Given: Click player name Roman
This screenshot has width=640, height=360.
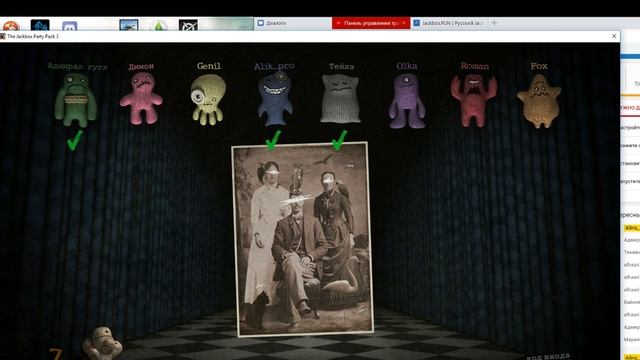Looking at the screenshot, I should click(x=474, y=66).
